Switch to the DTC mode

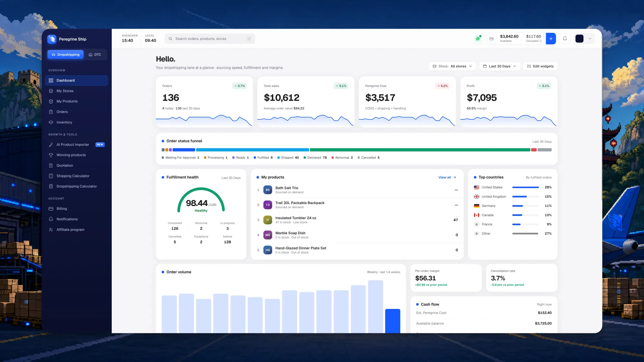95,54
